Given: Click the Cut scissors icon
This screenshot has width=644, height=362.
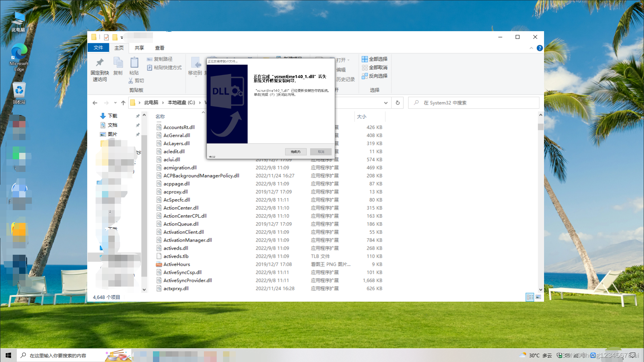Looking at the screenshot, I should pos(131,81).
